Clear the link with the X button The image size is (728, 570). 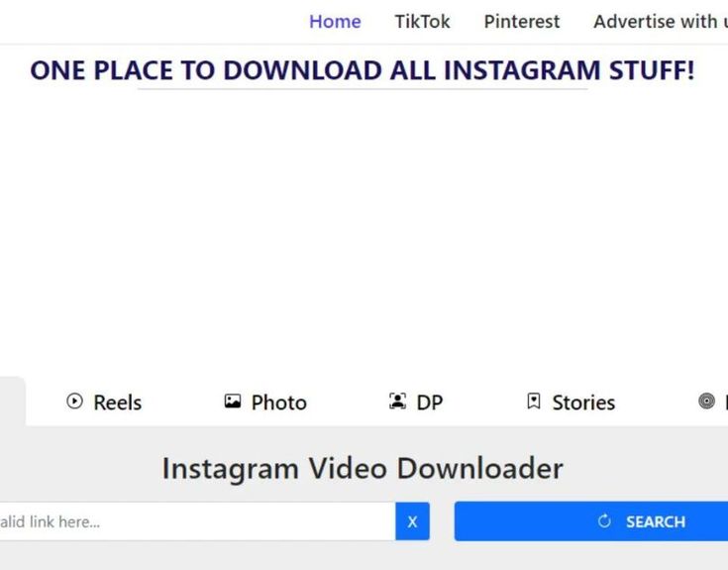pyautogui.click(x=412, y=521)
